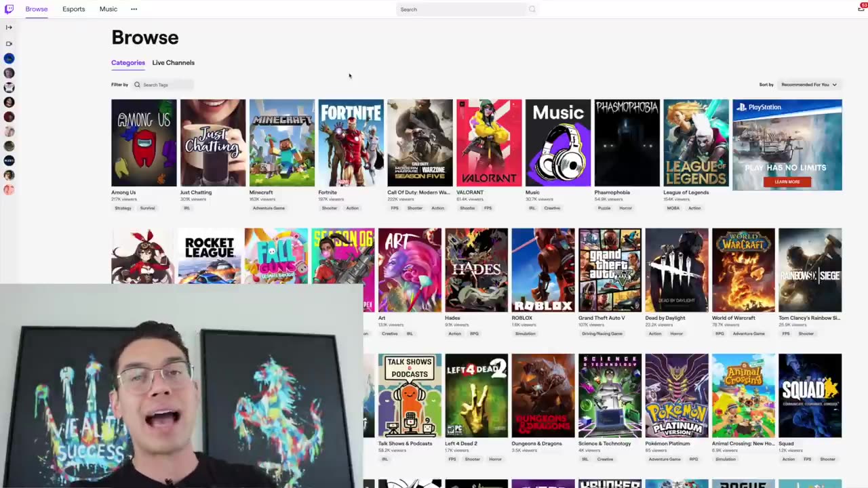Open the Dead by Daylight cover
The height and width of the screenshot is (488, 868).
[677, 270]
